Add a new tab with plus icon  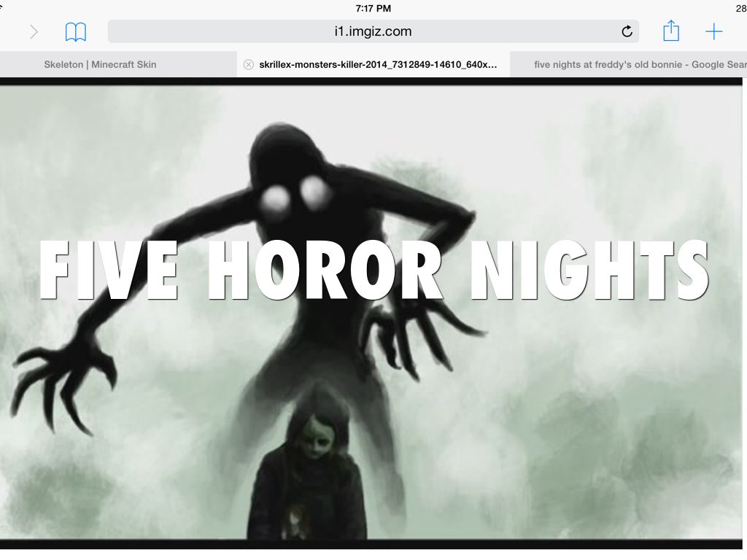(x=713, y=31)
